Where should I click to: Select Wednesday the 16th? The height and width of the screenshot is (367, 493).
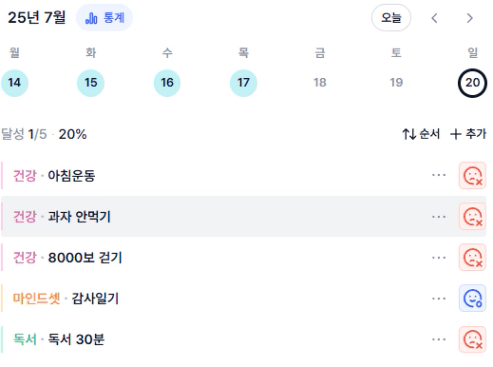click(x=167, y=83)
